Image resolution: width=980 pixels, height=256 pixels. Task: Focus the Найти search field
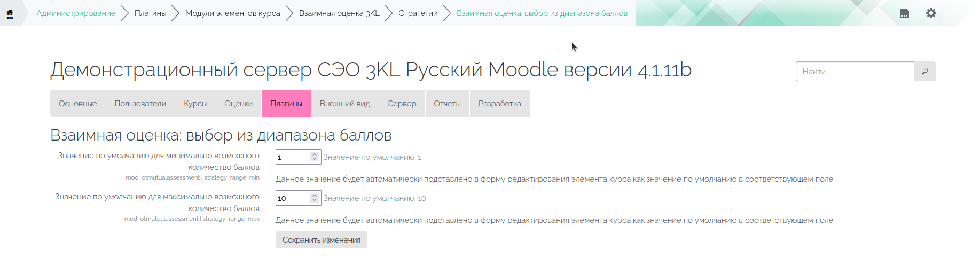click(855, 72)
